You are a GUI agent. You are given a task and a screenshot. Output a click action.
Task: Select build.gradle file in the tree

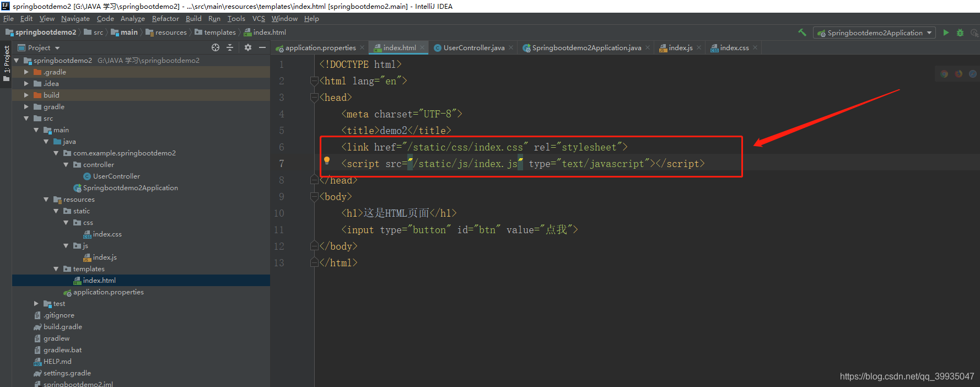click(58, 327)
